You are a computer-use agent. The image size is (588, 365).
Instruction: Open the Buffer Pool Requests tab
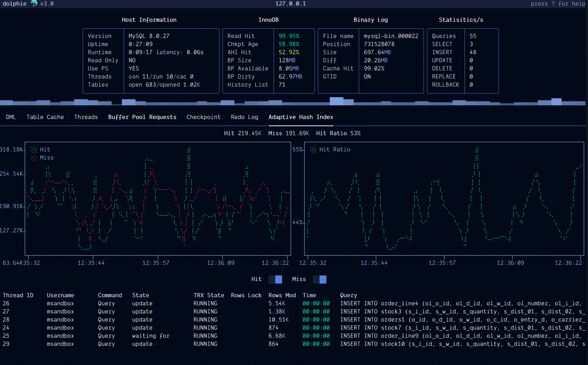pos(142,117)
